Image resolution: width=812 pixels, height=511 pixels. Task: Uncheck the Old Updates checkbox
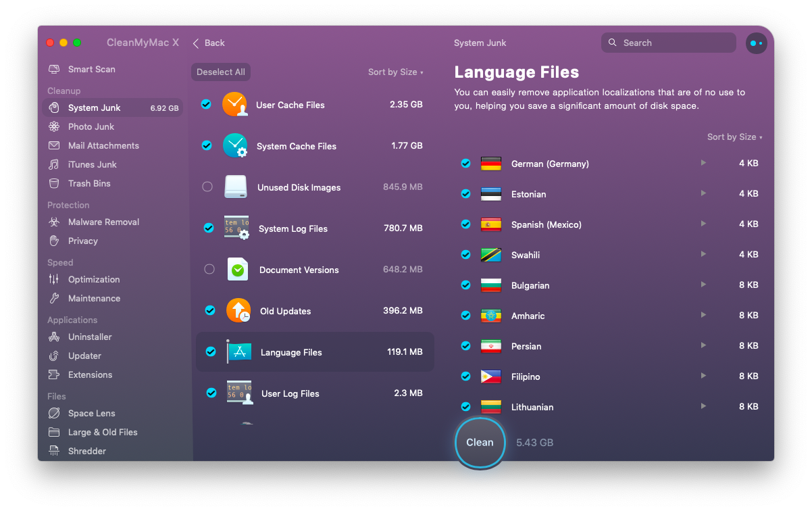point(209,310)
